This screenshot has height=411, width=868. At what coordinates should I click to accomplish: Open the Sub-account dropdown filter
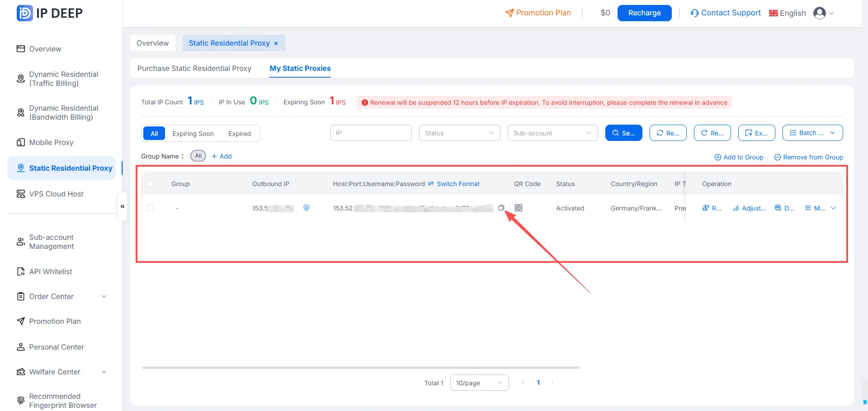(x=552, y=133)
